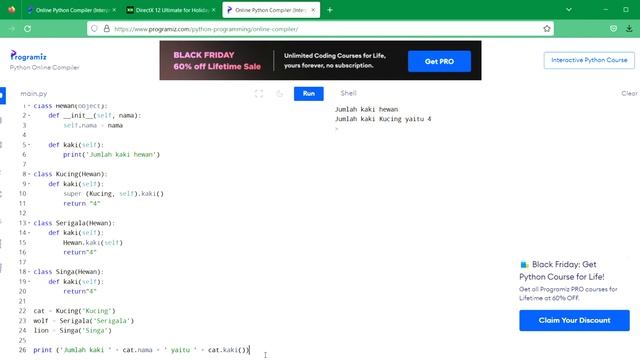
Task: Click the Programiz logo
Action: tap(28, 56)
